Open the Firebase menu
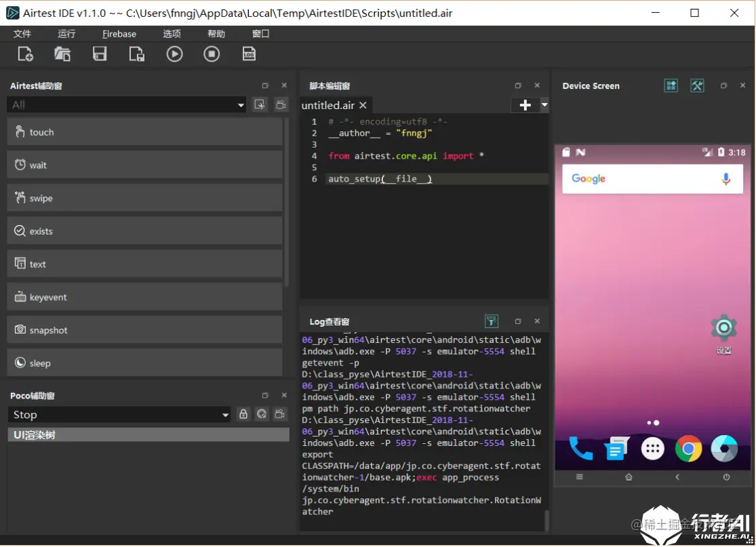The image size is (756, 547). (x=119, y=34)
